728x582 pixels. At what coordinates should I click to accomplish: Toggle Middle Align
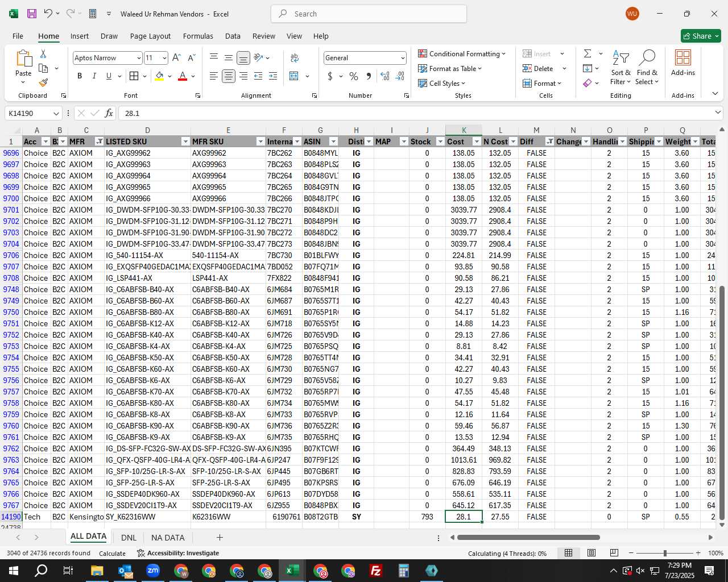pos(229,58)
